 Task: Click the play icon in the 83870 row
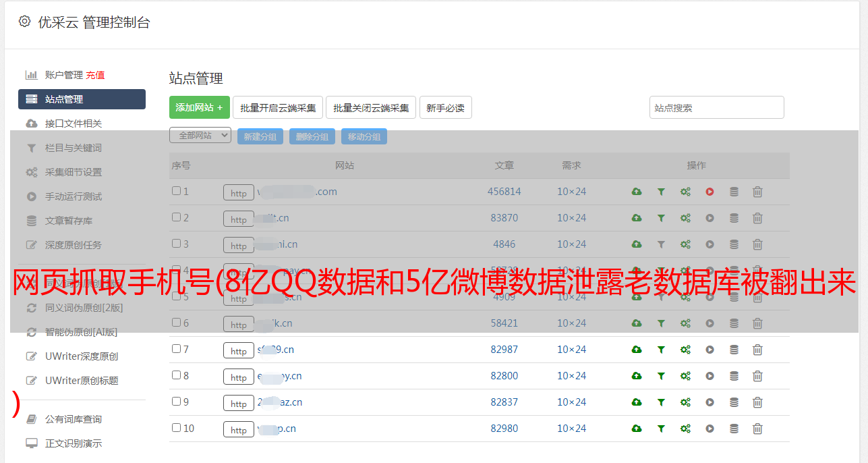[x=710, y=218]
